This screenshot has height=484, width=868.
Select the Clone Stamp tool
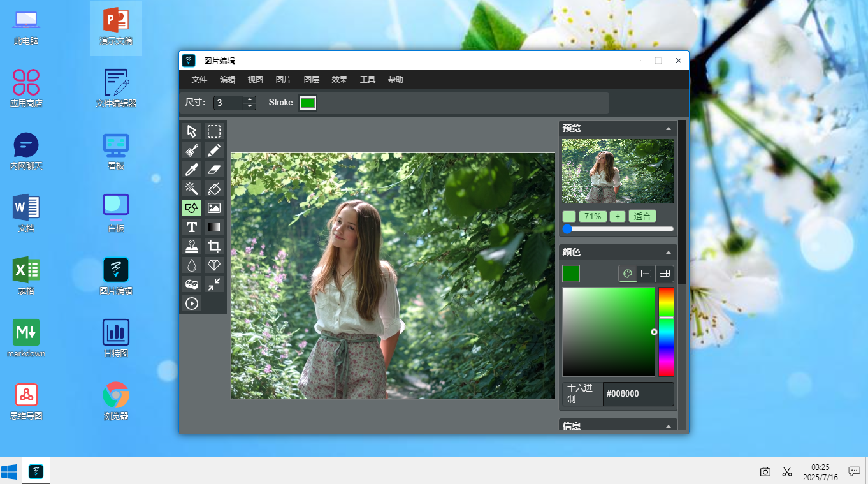[x=192, y=246]
